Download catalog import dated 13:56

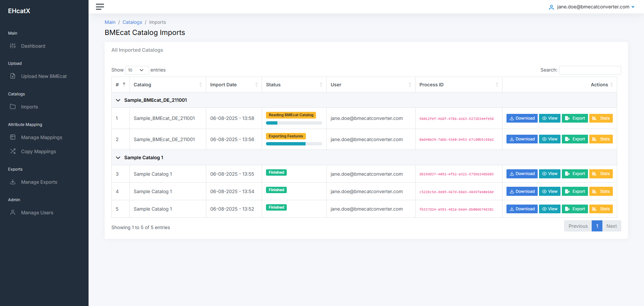point(522,139)
